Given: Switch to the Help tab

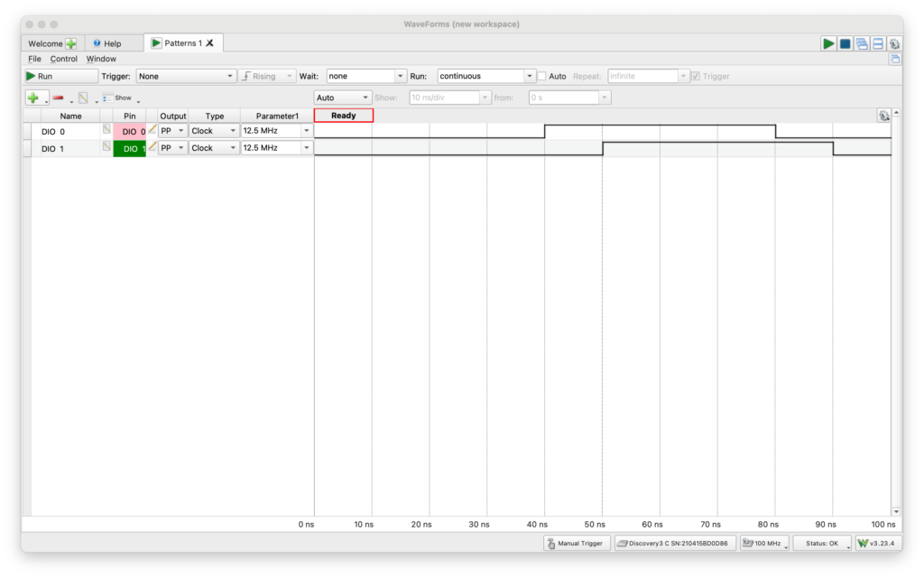Looking at the screenshot, I should [x=106, y=43].
